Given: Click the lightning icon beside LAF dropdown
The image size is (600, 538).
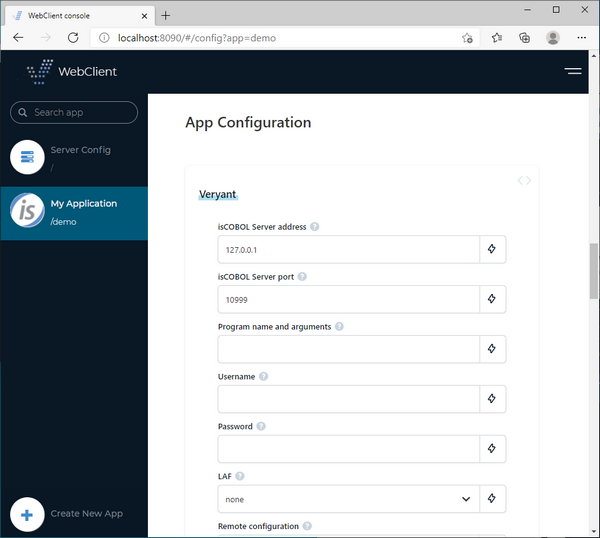Looking at the screenshot, I should [x=492, y=499].
